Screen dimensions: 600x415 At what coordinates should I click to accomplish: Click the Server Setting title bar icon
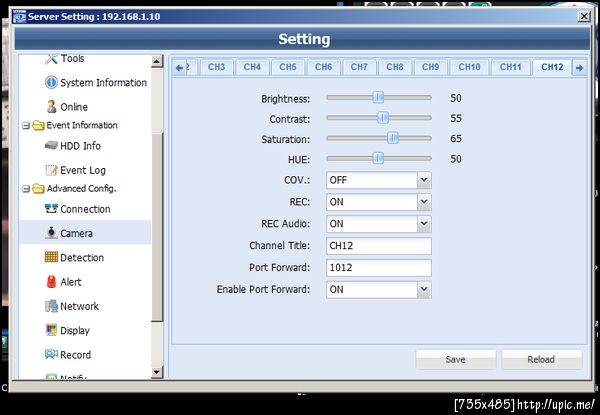click(20, 17)
